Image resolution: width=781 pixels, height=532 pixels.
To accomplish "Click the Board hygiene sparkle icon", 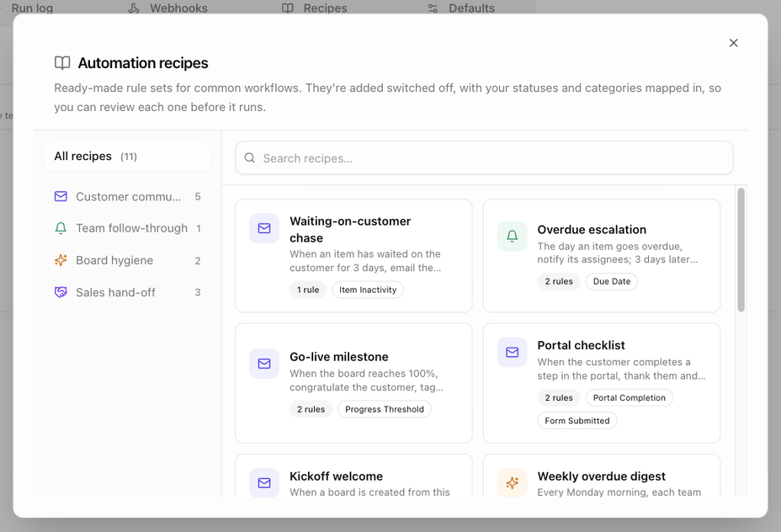I will pyautogui.click(x=61, y=260).
